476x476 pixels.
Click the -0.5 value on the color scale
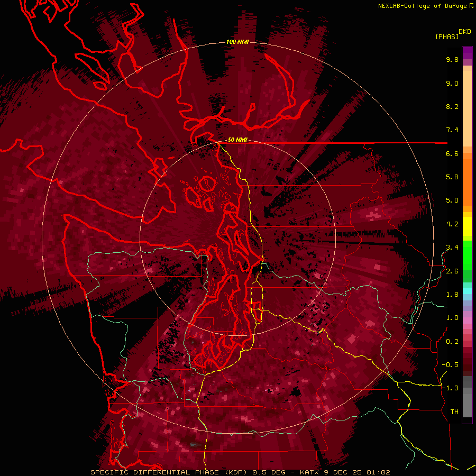[450, 365]
